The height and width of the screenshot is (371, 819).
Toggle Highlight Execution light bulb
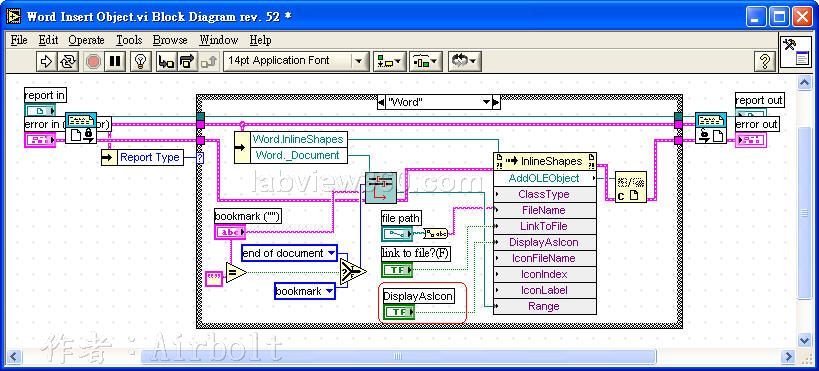[x=139, y=62]
